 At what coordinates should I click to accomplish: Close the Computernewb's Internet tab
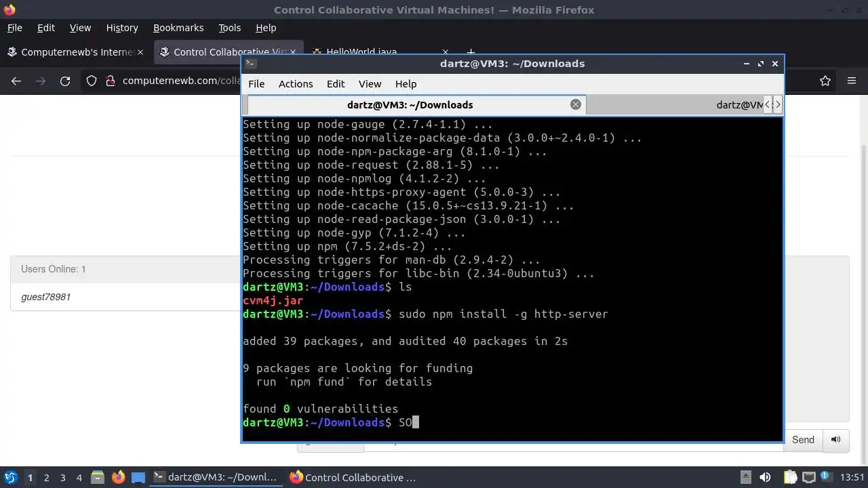140,52
